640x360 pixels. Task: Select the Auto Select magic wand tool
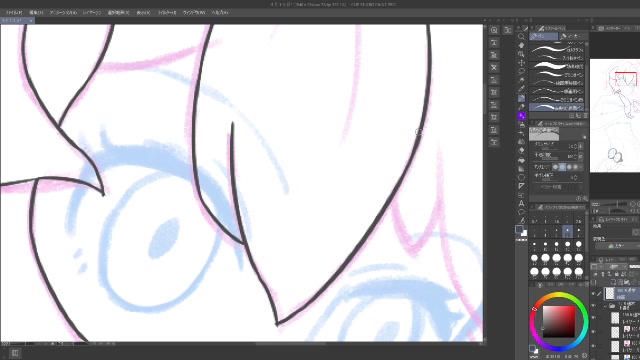point(521,80)
